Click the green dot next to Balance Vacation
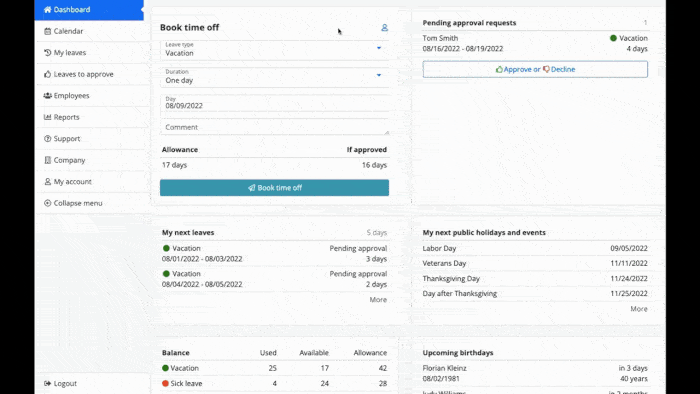This screenshot has width=700, height=394. (x=165, y=368)
